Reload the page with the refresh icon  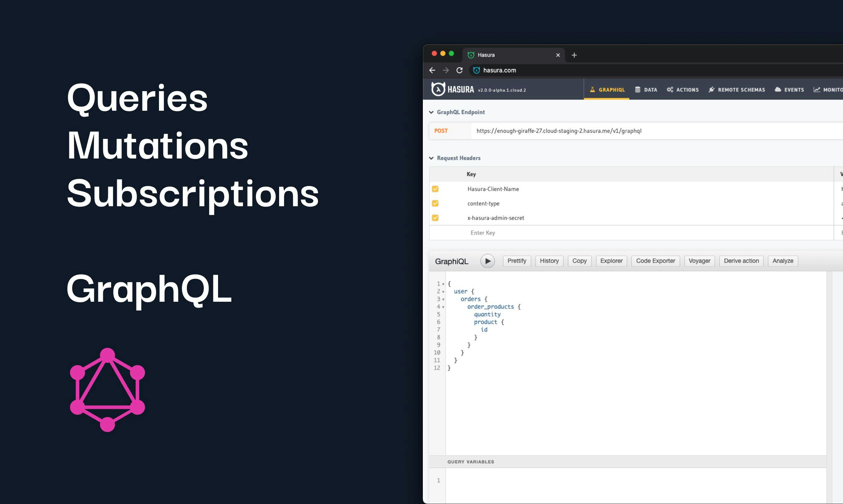click(x=460, y=70)
